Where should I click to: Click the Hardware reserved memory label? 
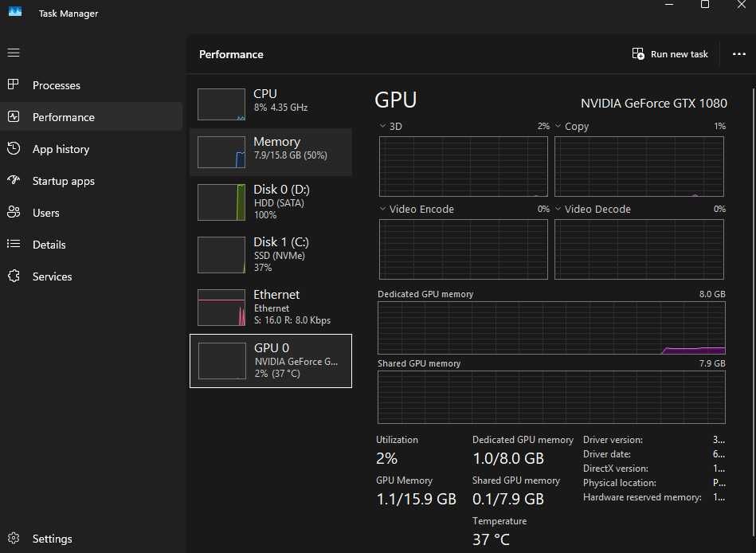point(642,497)
